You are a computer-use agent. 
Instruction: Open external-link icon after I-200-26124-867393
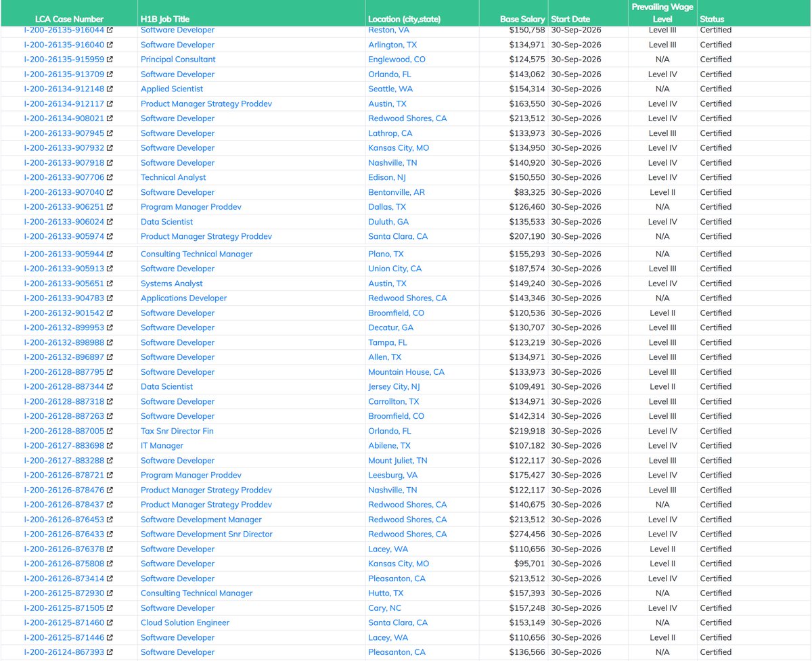pyautogui.click(x=110, y=652)
